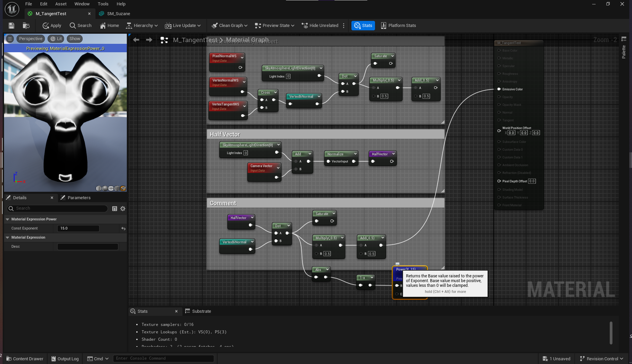Toggle Platform Stats
The image size is (632, 364).
point(398,26)
